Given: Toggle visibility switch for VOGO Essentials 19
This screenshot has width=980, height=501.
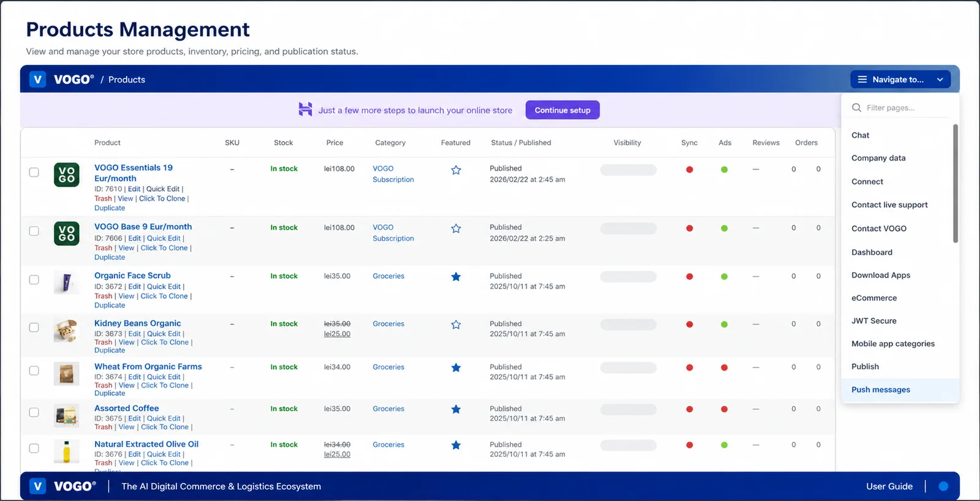Looking at the screenshot, I should point(628,170).
